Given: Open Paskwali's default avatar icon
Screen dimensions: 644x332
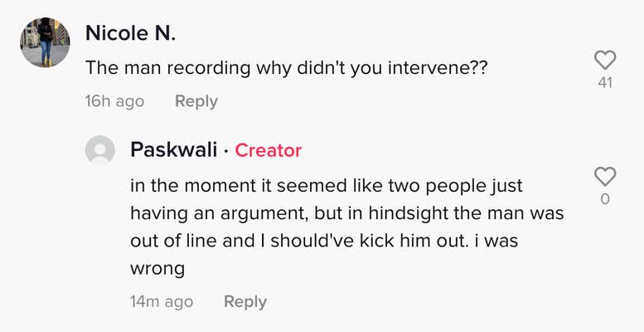Looking at the screenshot, I should tap(99, 149).
